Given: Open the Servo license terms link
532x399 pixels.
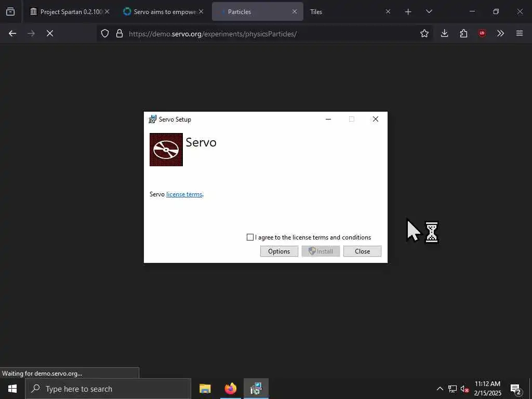Looking at the screenshot, I should tap(184, 194).
